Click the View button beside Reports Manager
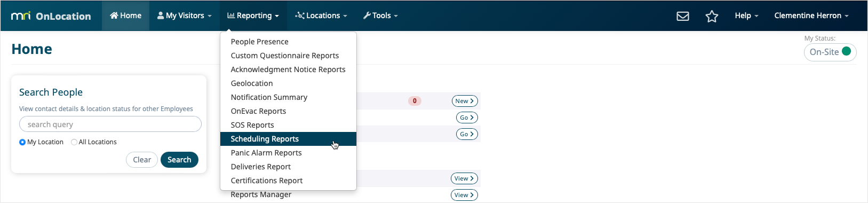Image resolution: width=868 pixels, height=203 pixels. click(464, 195)
